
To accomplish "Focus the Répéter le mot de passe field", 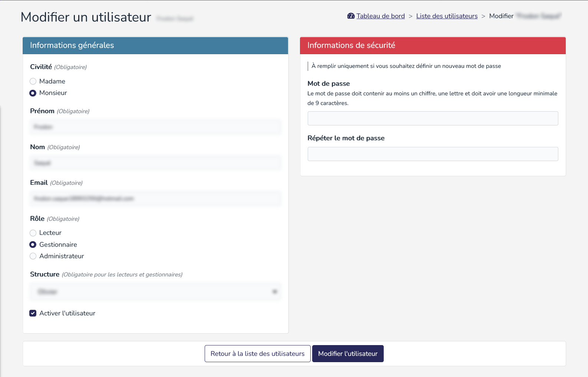I will click(433, 154).
